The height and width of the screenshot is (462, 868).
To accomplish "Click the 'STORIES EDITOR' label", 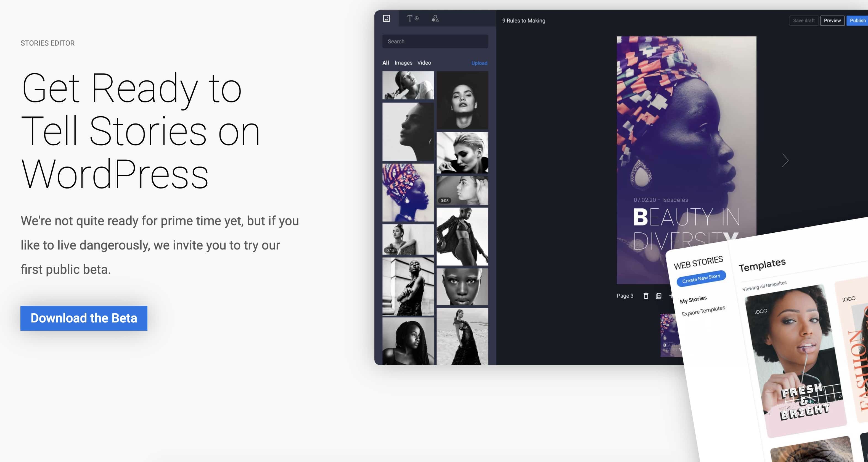I will click(47, 43).
